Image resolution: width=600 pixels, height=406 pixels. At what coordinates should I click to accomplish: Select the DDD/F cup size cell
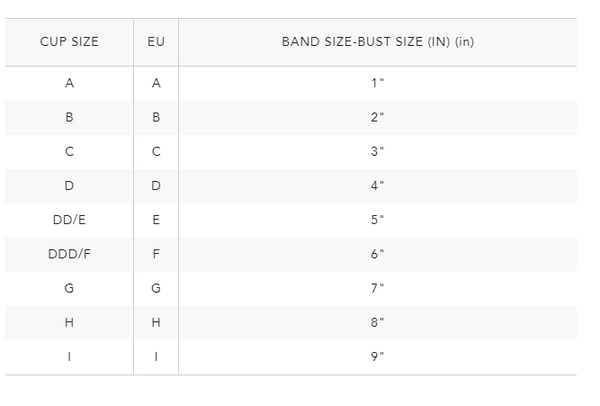coord(69,254)
